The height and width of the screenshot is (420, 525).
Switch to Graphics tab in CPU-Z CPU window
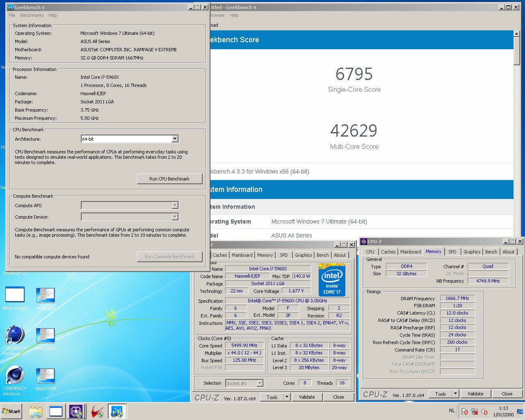303,255
